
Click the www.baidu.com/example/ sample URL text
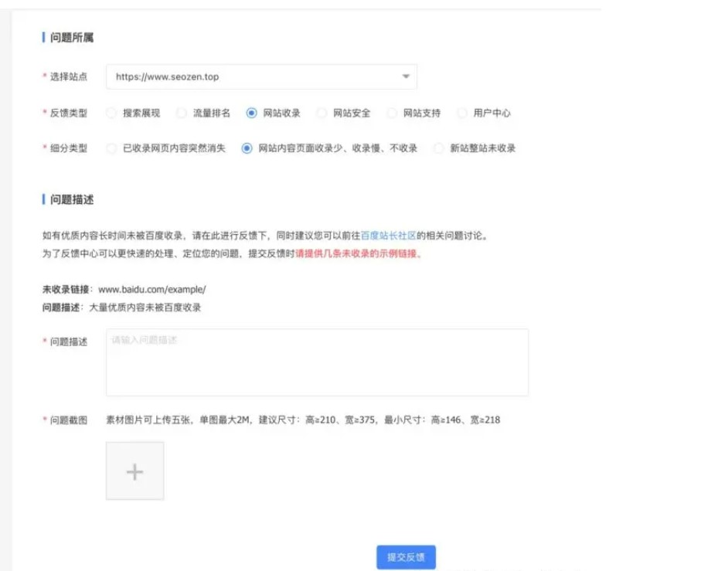point(152,290)
